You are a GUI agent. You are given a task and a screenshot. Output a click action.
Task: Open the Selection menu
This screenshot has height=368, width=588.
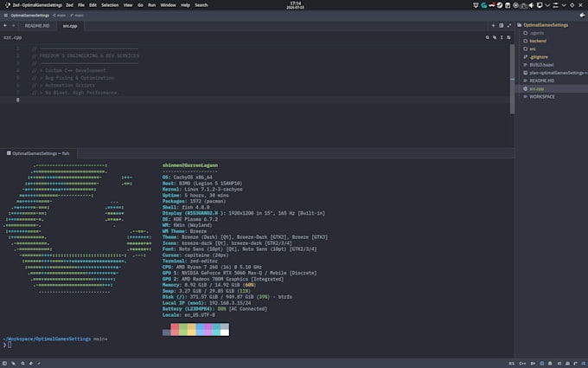tap(110, 5)
